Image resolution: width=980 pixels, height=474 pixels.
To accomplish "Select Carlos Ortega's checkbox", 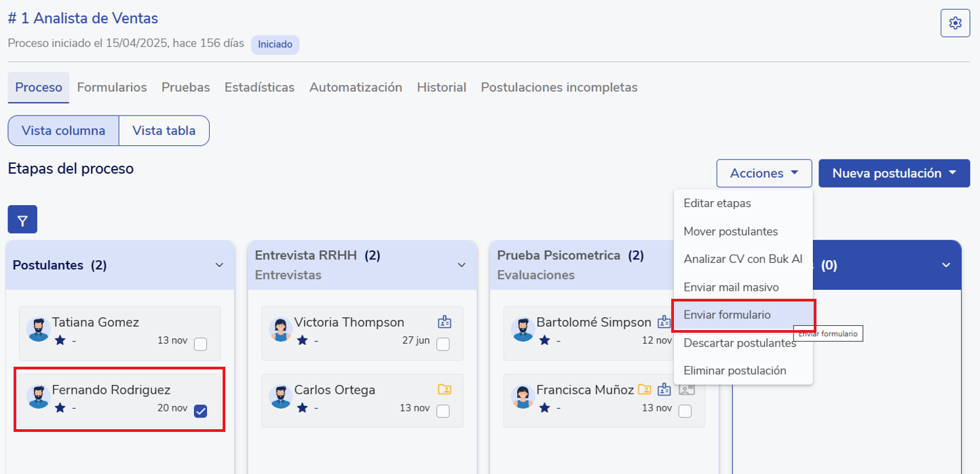I will click(442, 411).
